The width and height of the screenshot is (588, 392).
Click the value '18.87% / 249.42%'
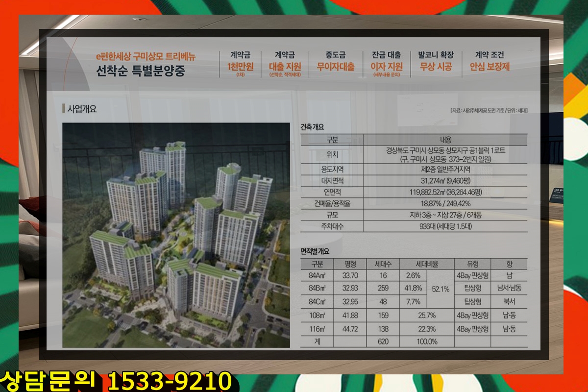click(445, 203)
